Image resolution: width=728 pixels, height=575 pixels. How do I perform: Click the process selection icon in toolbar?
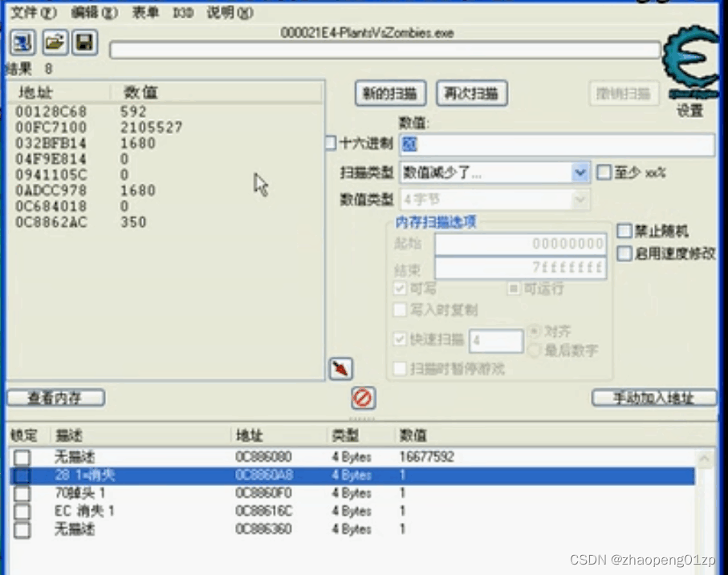click(x=21, y=43)
